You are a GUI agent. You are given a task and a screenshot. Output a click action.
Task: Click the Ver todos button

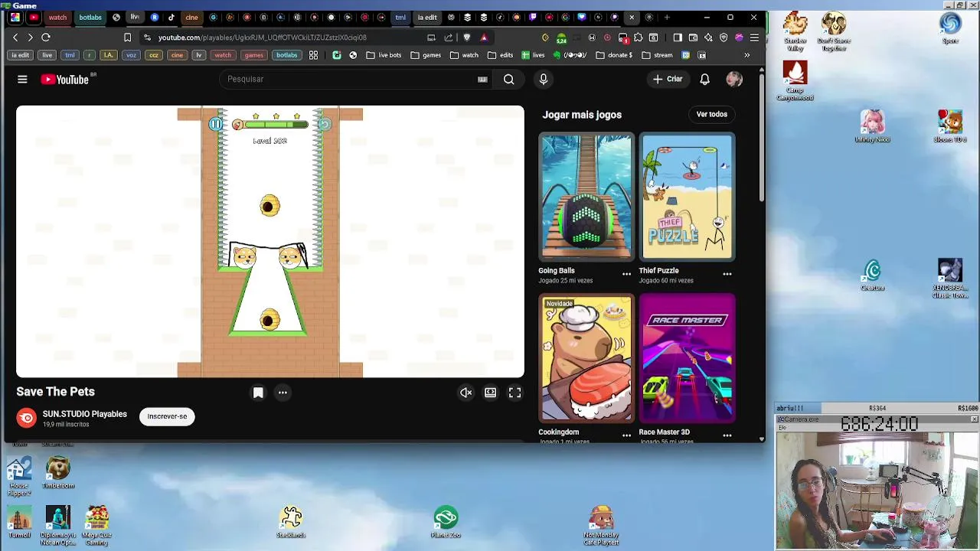(x=711, y=114)
